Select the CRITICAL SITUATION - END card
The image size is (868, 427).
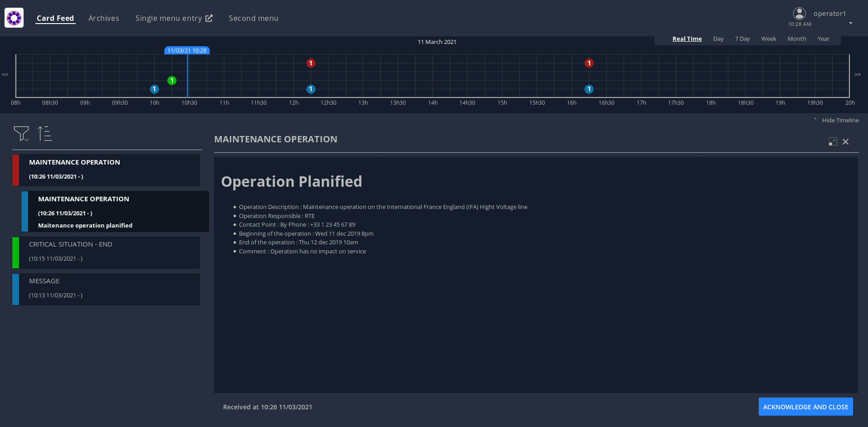tap(107, 252)
